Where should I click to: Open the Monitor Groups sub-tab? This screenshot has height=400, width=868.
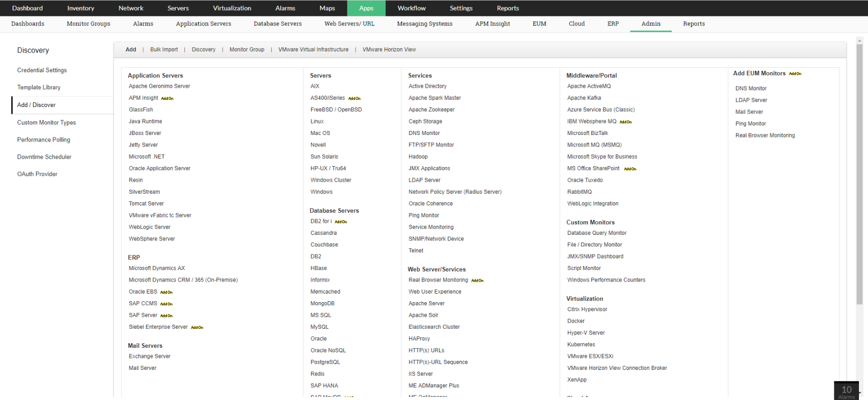point(88,24)
